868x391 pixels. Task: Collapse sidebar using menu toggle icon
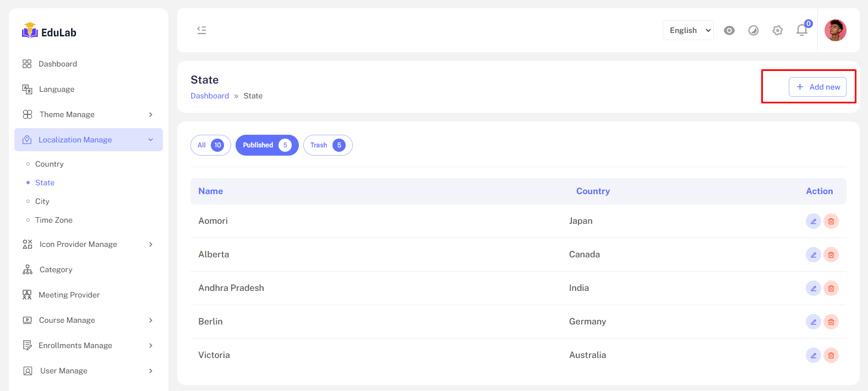coord(201,30)
